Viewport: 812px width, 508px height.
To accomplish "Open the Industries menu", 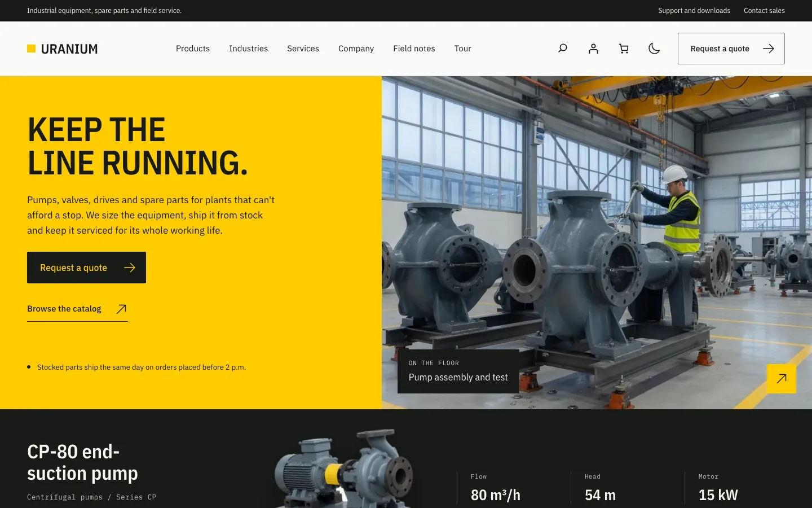I will point(248,49).
